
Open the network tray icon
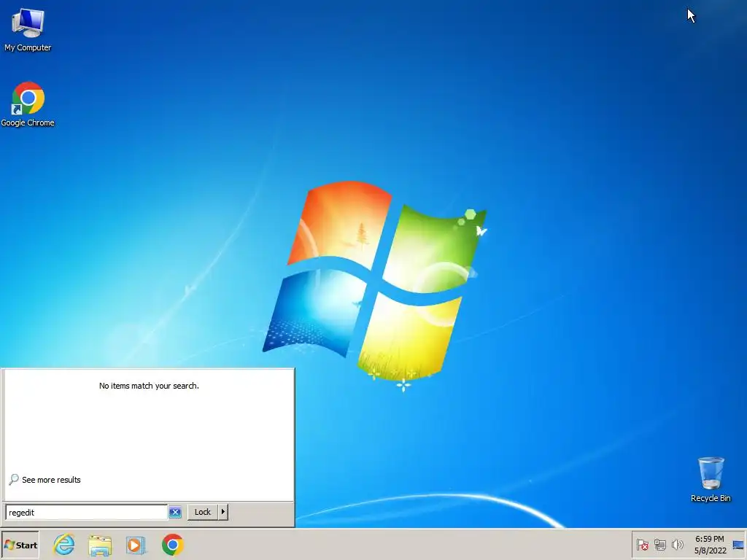(659, 544)
